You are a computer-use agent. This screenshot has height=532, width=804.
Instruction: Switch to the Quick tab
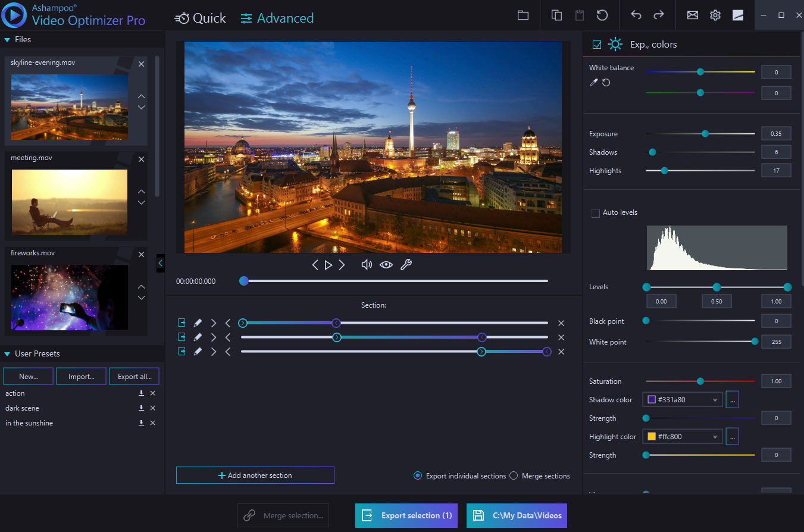click(201, 18)
